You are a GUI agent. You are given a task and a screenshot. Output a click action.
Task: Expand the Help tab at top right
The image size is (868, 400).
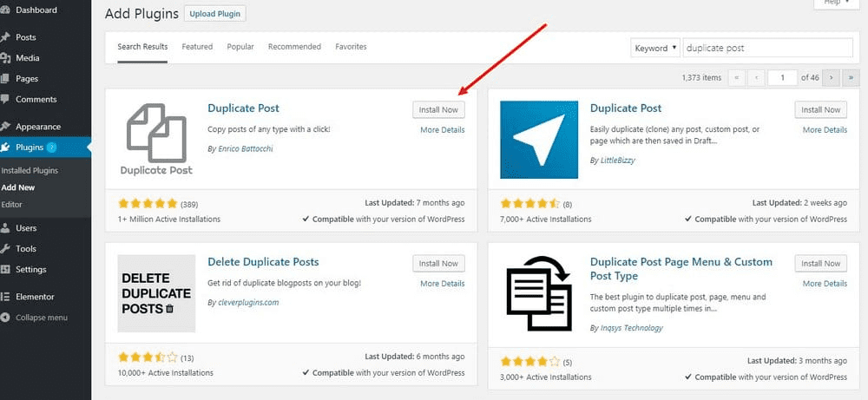[838, 3]
